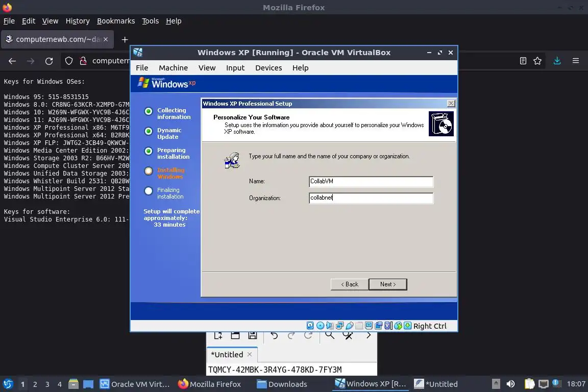Click the open file icon in text editor toolbar
The width and height of the screenshot is (588, 392).
pyautogui.click(x=235, y=335)
